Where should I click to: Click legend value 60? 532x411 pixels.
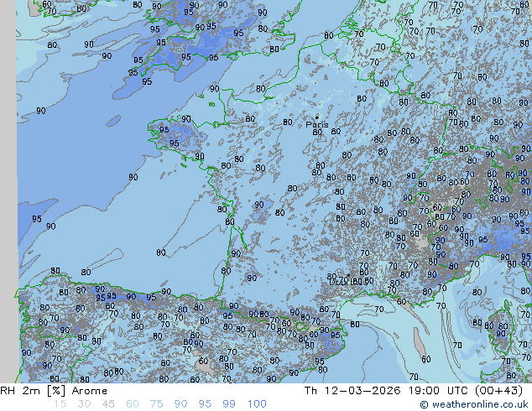(133, 404)
